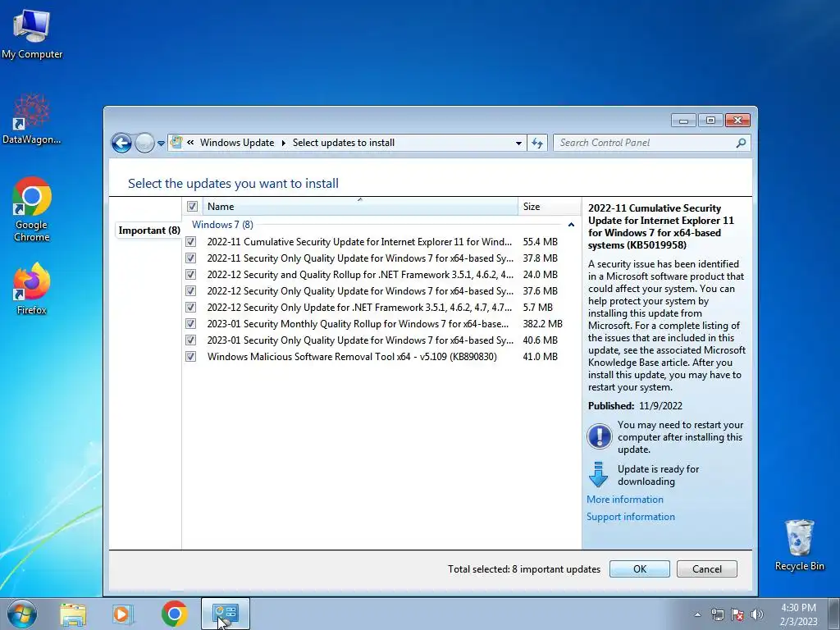
Task: Click the search magnifier icon
Action: [x=741, y=143]
